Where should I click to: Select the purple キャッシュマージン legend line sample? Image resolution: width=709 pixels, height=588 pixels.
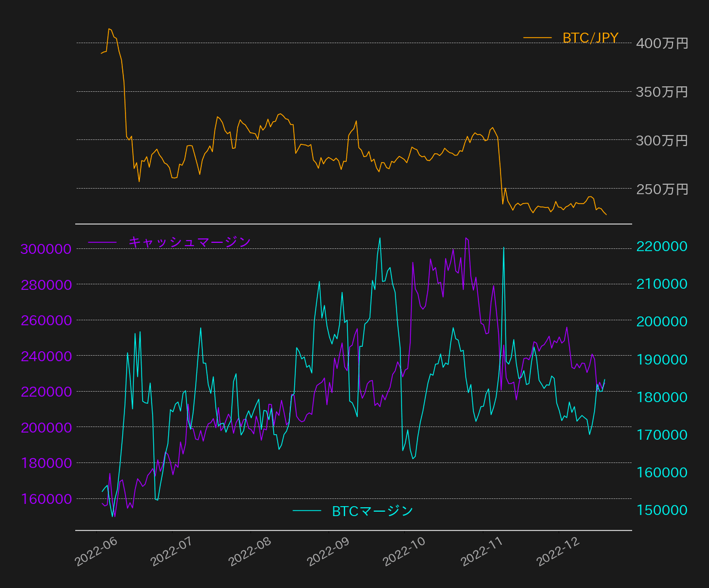(x=102, y=242)
